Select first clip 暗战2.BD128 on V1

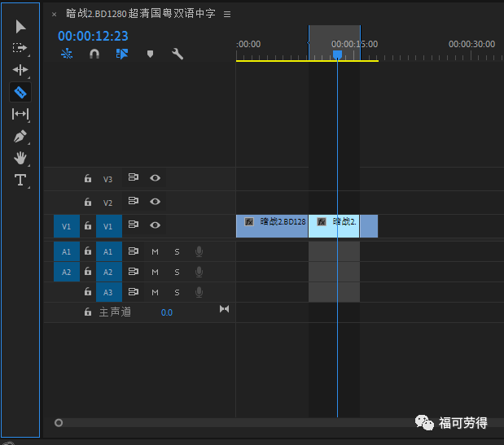[x=272, y=226]
